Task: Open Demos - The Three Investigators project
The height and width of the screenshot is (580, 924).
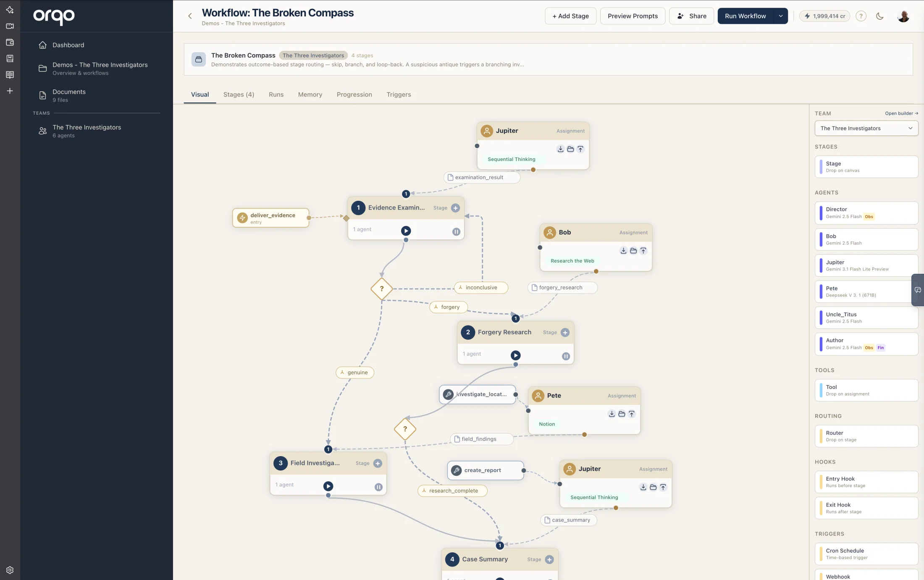Action: [97, 68]
